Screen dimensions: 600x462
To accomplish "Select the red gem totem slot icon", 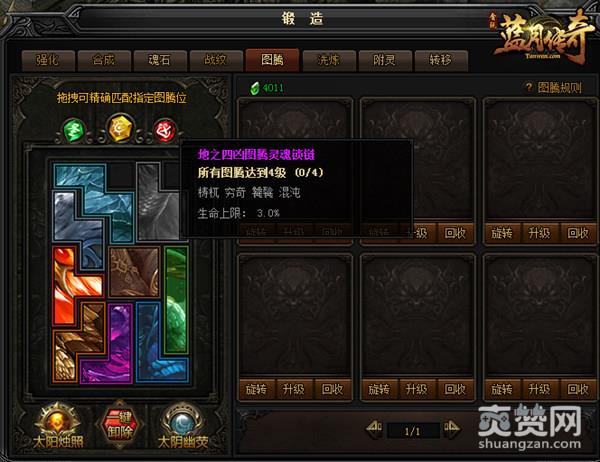I will (x=165, y=130).
